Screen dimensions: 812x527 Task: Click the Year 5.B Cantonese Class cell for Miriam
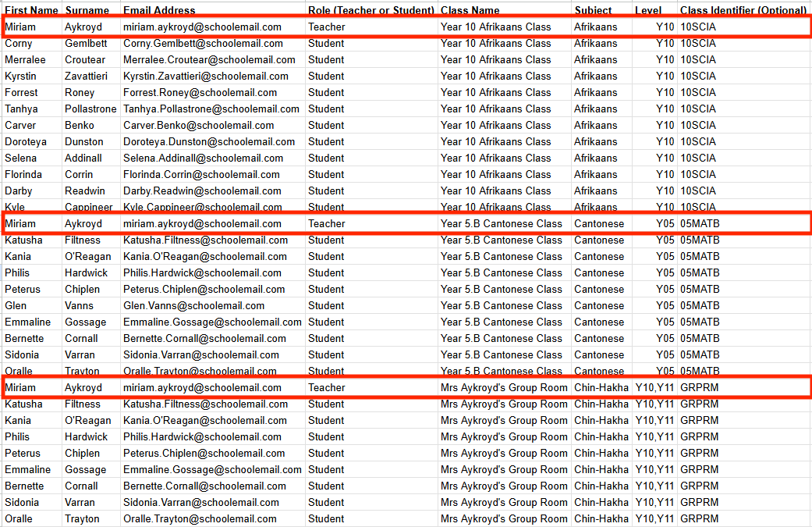505,224
